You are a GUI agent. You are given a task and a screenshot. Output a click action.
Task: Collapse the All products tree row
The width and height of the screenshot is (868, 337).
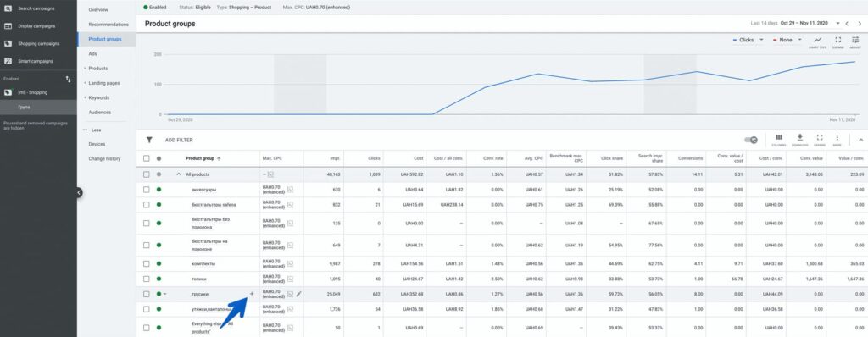(178, 174)
